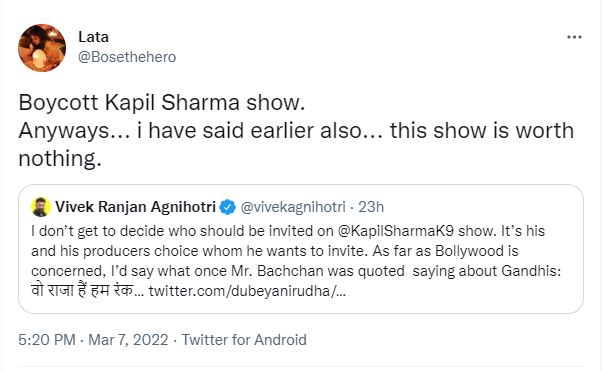Open the @KapilSharmaK9 mention

coord(396,231)
